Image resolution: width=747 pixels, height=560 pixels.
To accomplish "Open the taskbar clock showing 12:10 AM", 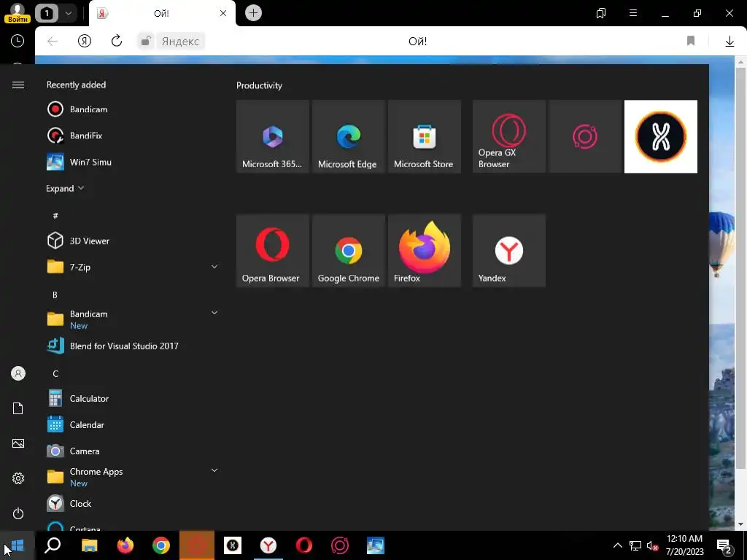I will coord(684,545).
